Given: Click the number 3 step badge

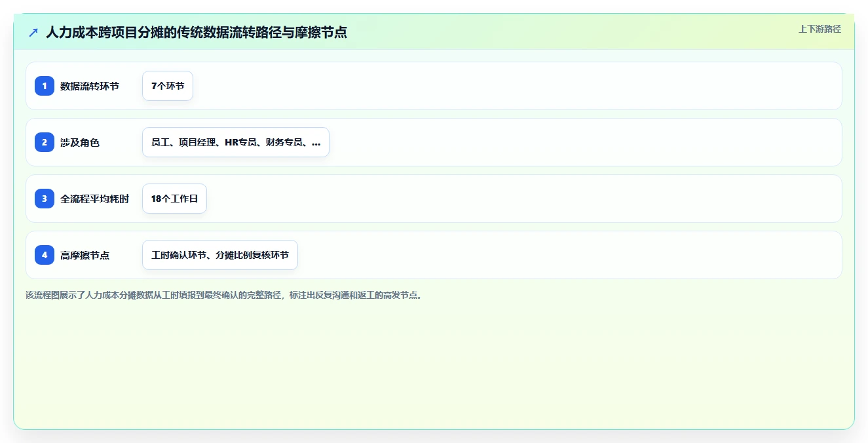Looking at the screenshot, I should point(45,199).
